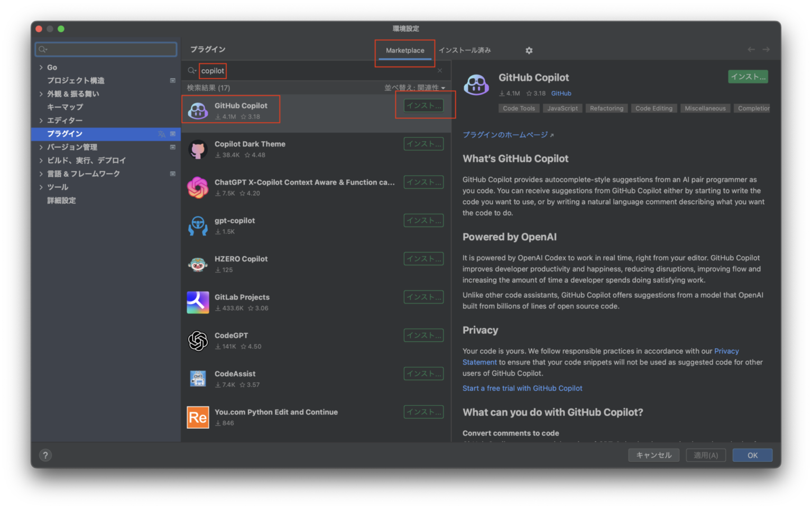Clear the copilot search with the × icon
The height and width of the screenshot is (509, 812).
click(439, 70)
